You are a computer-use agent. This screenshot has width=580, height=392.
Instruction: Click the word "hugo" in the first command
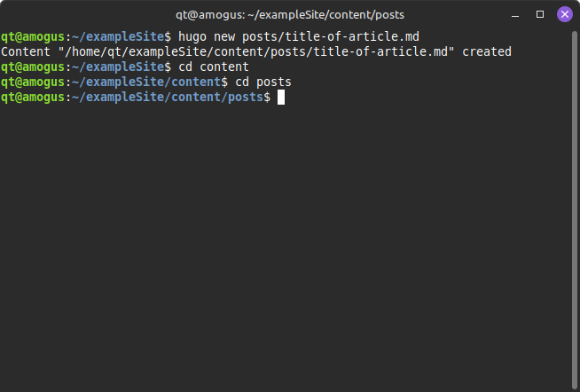(192, 36)
